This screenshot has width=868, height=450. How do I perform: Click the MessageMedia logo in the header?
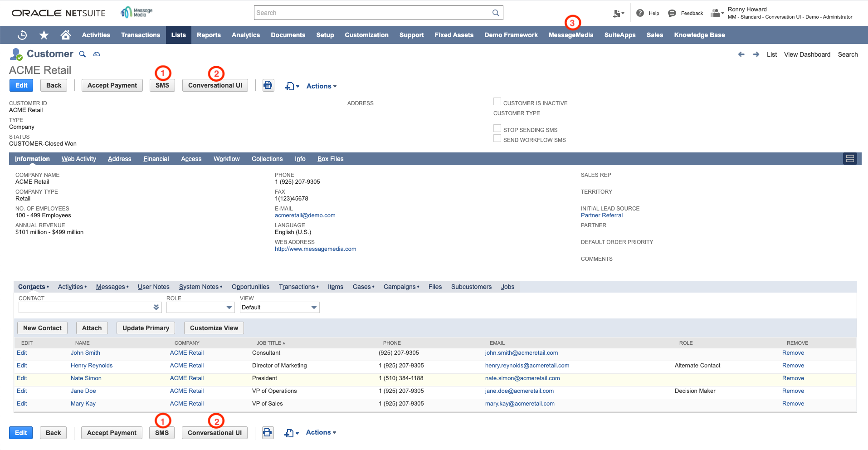click(136, 13)
